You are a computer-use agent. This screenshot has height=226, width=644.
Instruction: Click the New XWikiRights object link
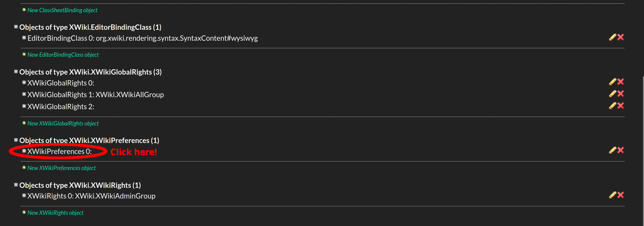[55, 213]
